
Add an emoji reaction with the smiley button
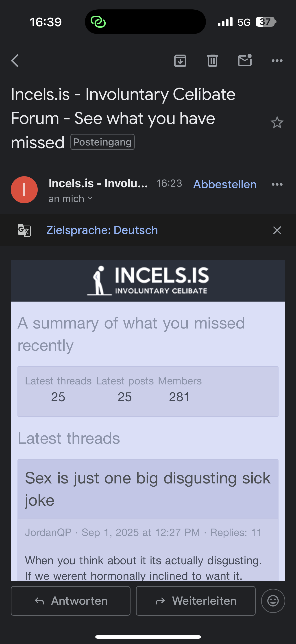(273, 601)
